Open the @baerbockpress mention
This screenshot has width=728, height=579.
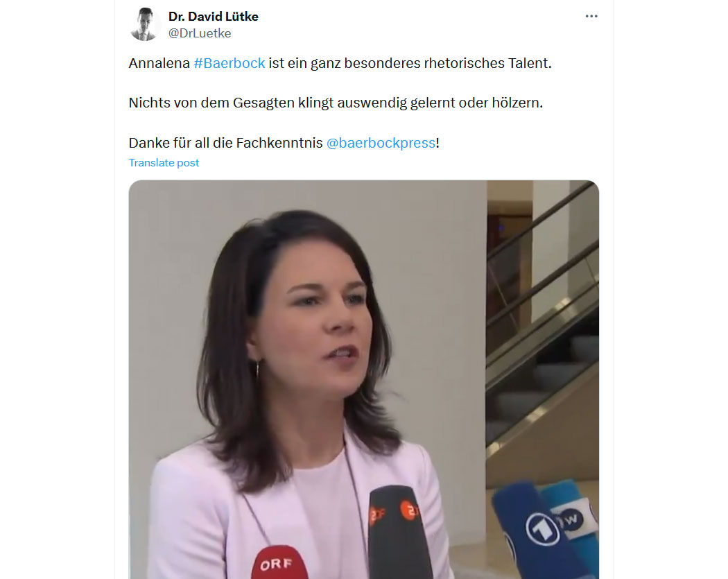coord(381,143)
